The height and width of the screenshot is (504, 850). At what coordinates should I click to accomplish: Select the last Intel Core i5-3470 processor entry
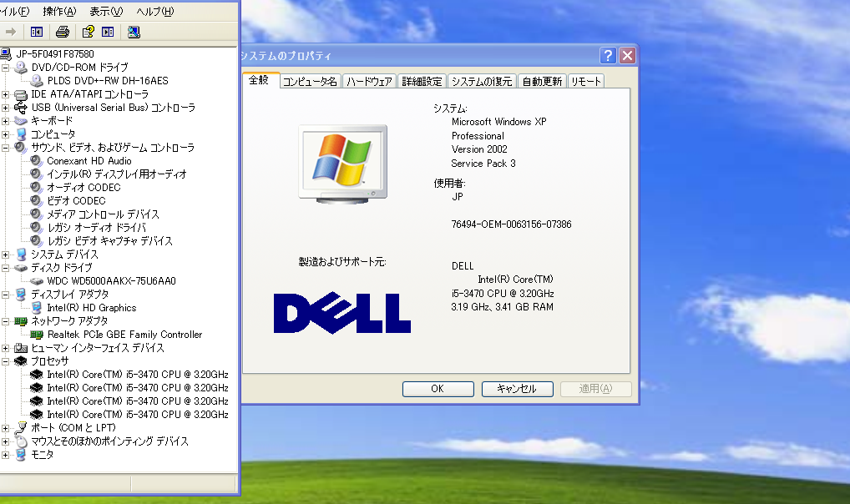tap(138, 415)
